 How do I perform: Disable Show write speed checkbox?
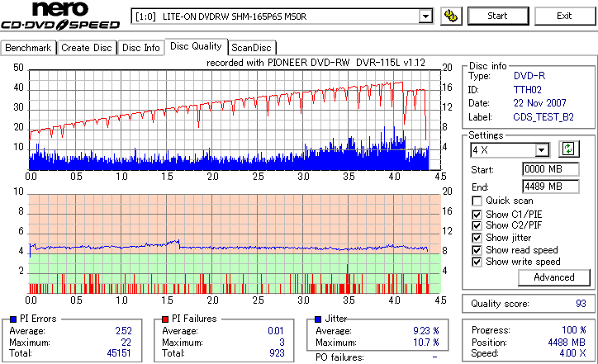(x=477, y=262)
